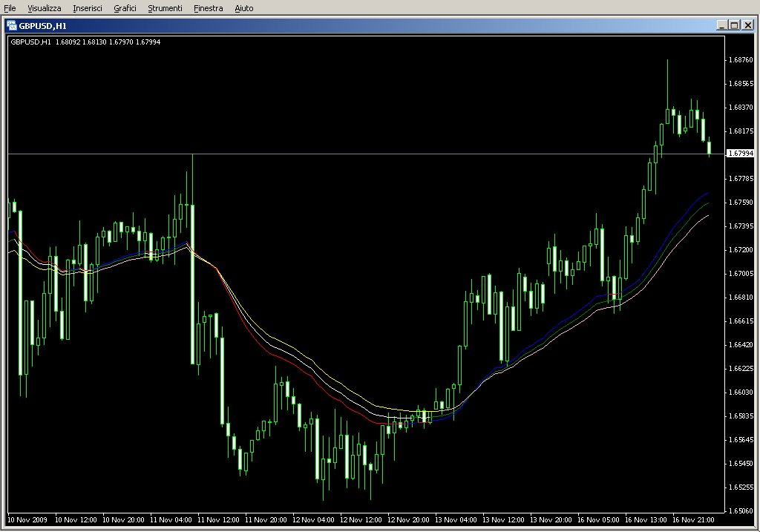
Task: Open the File menu
Action: (x=10, y=8)
